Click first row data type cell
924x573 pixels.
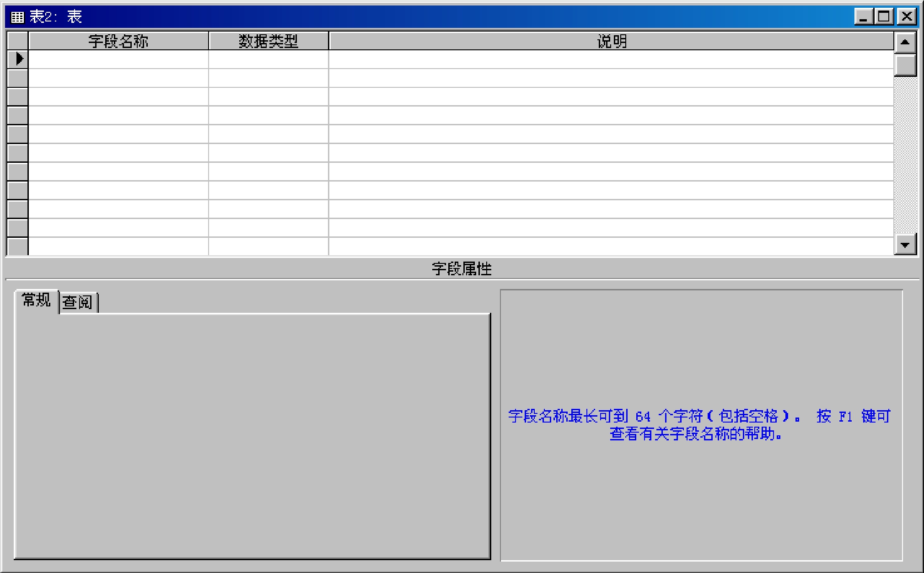click(x=269, y=59)
